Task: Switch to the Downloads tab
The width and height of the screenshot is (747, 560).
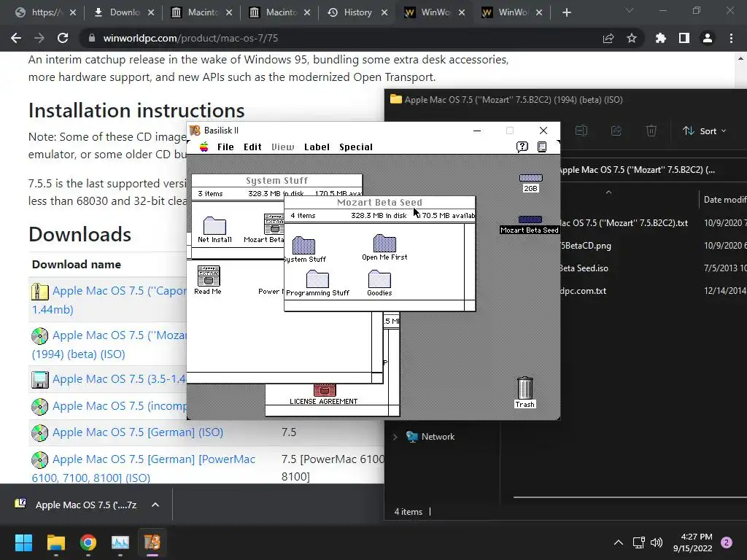Action: pyautogui.click(x=125, y=12)
